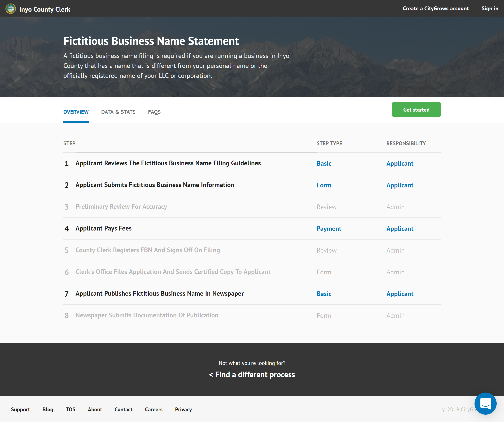This screenshot has width=504, height=422.
Task: Open step 4 Applicant Pays Fees
Action: click(104, 228)
